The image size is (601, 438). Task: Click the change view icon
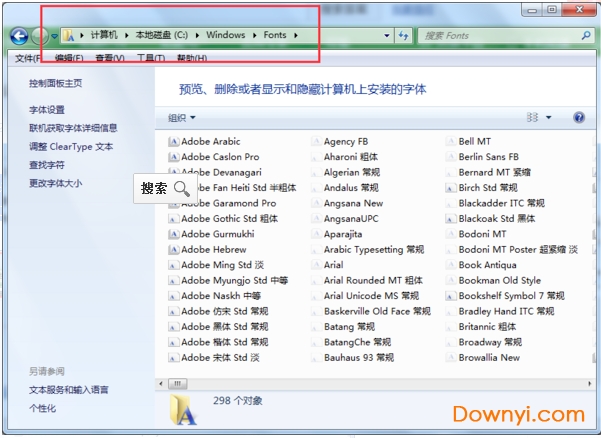[x=532, y=117]
